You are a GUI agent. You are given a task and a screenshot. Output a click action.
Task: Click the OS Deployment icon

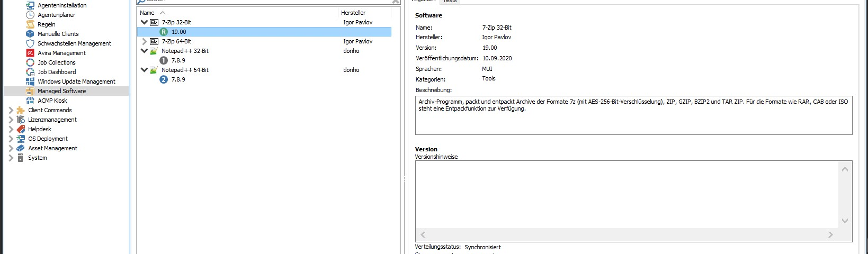pyautogui.click(x=21, y=139)
